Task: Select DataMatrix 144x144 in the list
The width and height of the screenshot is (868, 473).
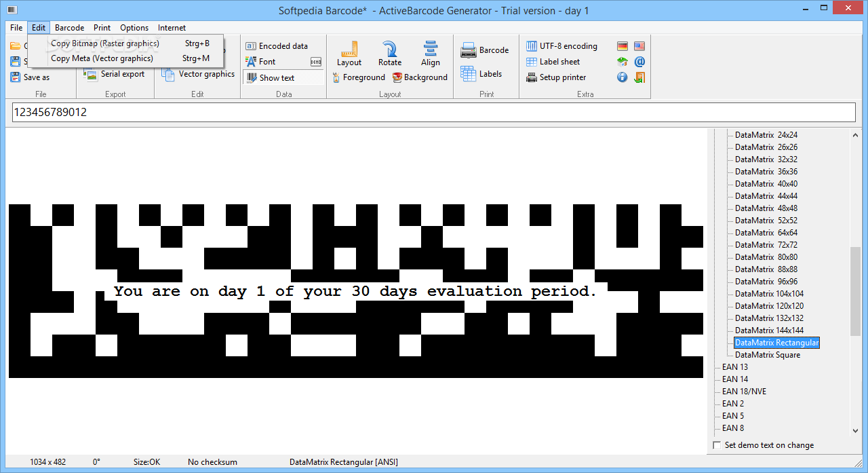Action: (x=770, y=330)
